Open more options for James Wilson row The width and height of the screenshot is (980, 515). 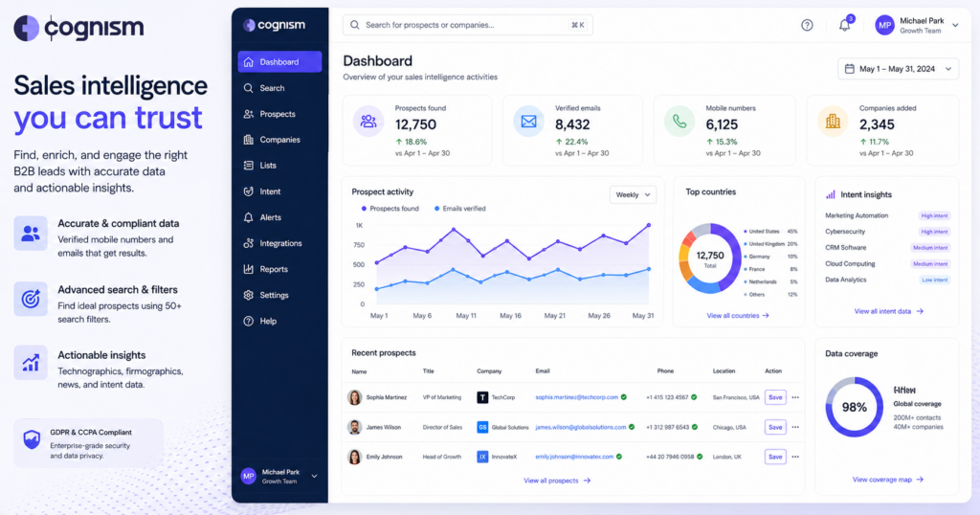795,428
